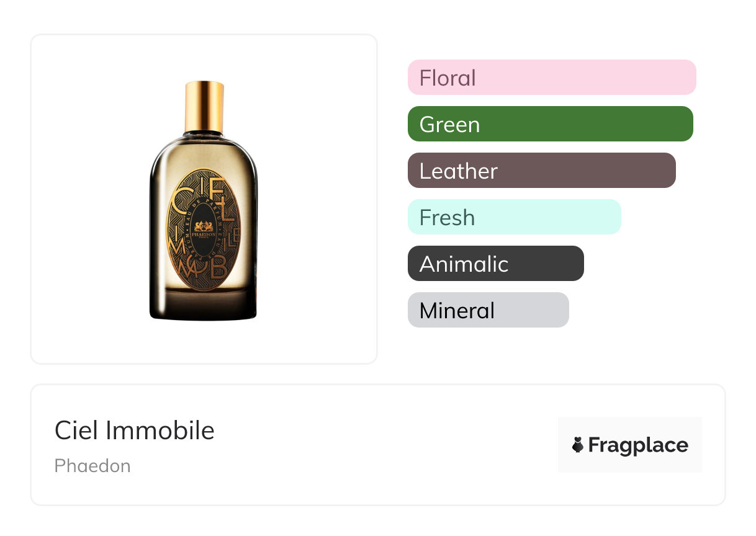Click the Mineral accord bar
The height and width of the screenshot is (536, 756).
(488, 310)
